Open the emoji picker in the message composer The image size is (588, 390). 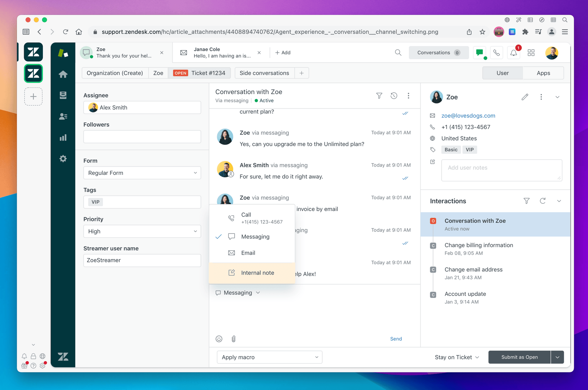219,339
